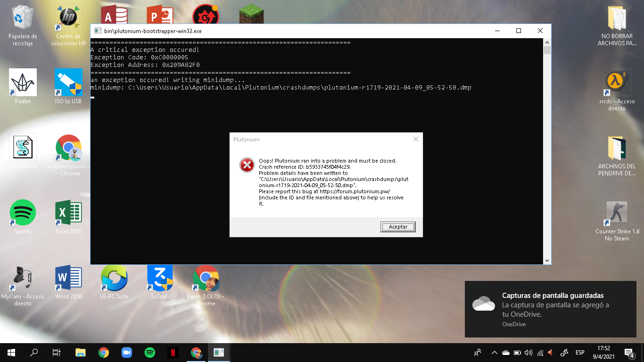Open Spotify from the taskbar

[x=150, y=353]
